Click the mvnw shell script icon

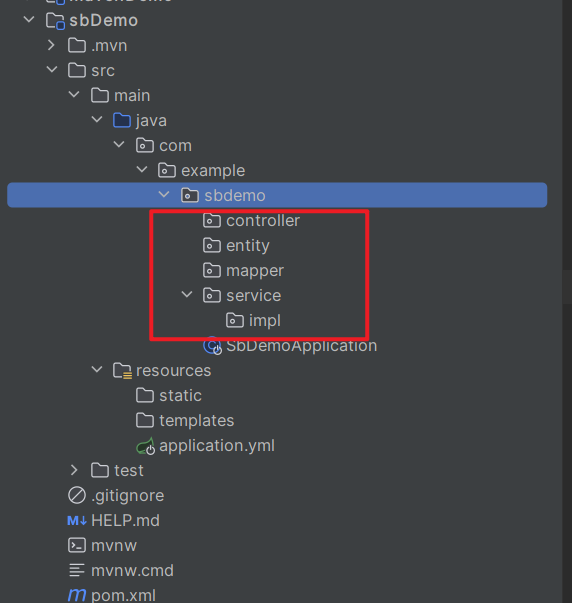[x=77, y=545]
